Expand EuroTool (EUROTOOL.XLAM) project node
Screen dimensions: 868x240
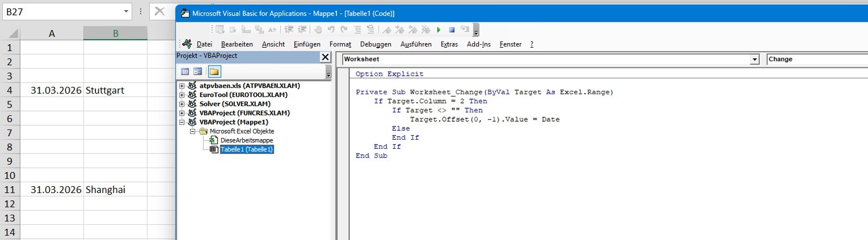(x=182, y=95)
